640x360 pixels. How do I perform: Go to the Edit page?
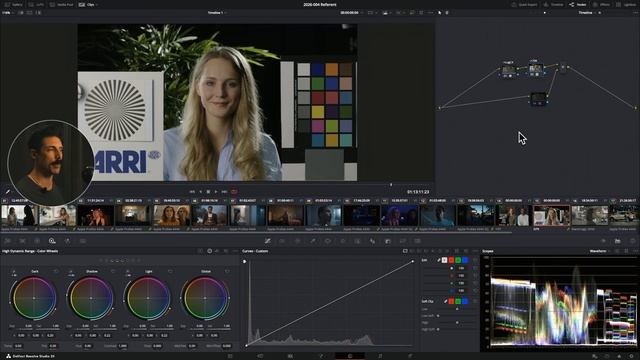(x=290, y=356)
